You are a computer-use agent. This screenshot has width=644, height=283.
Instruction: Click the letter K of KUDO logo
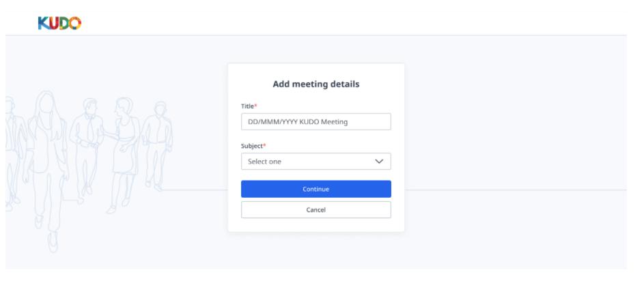point(43,23)
